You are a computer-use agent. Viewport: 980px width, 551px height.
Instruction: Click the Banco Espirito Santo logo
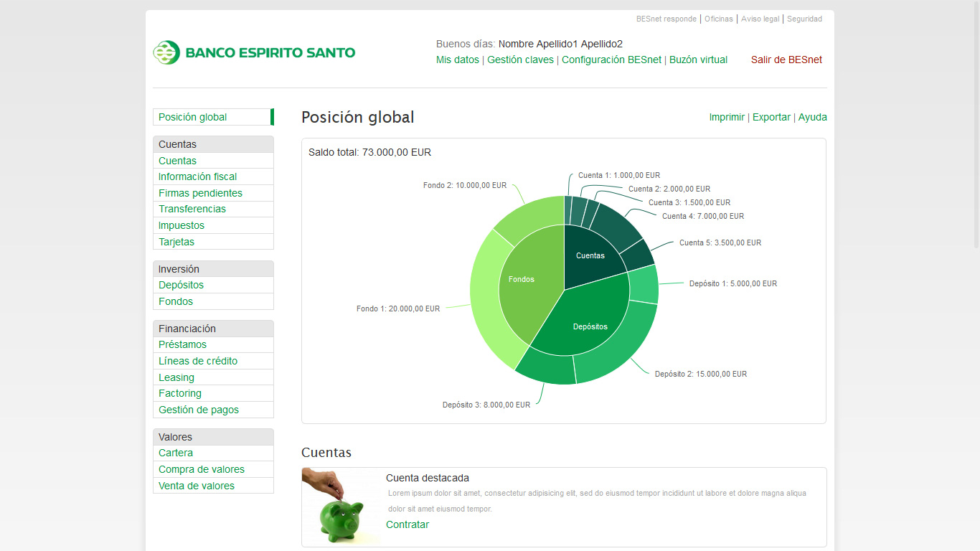click(x=254, y=52)
